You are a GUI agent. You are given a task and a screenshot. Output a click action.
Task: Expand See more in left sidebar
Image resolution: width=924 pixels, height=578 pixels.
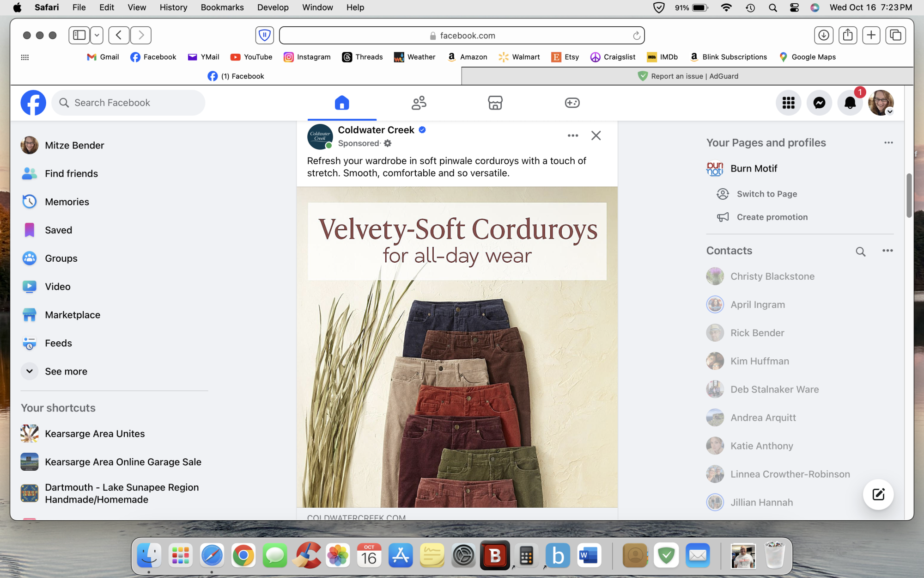[66, 371]
